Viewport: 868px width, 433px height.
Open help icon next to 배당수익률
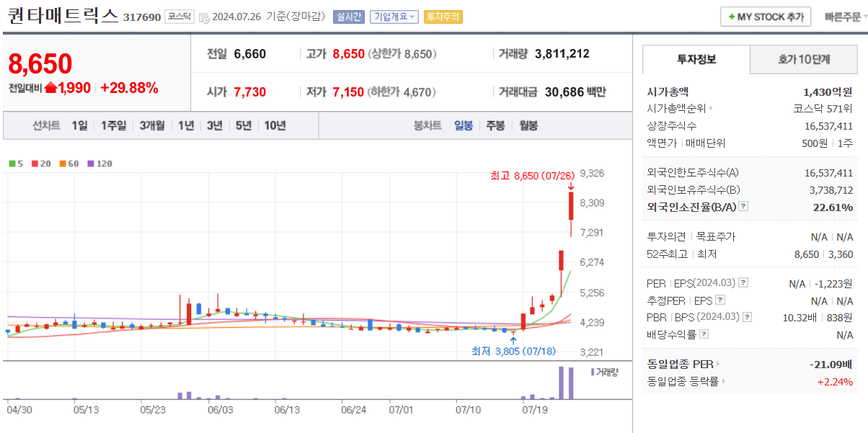(x=704, y=334)
